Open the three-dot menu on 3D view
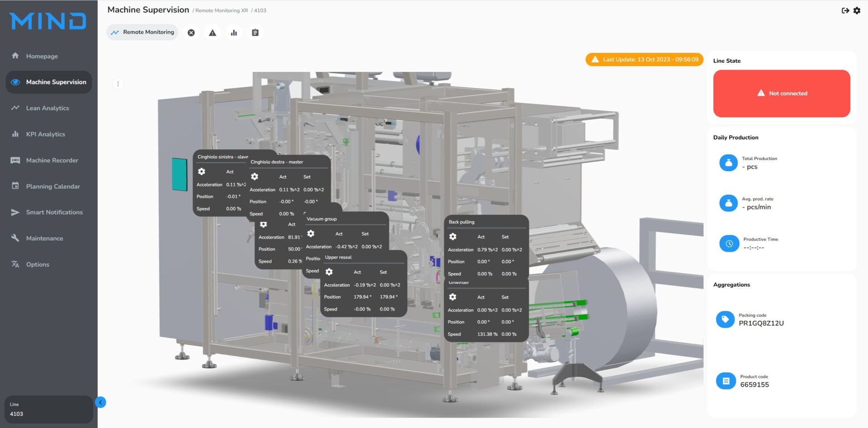The height and width of the screenshot is (428, 868). (x=118, y=84)
